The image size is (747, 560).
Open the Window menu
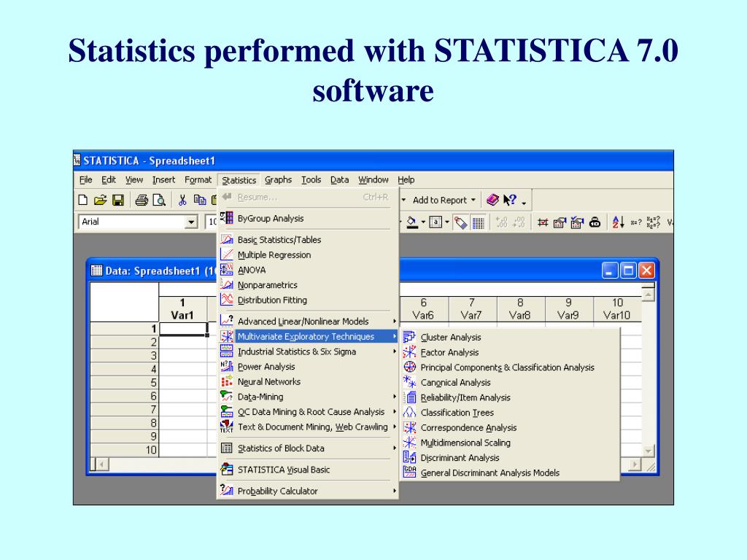pos(373,179)
